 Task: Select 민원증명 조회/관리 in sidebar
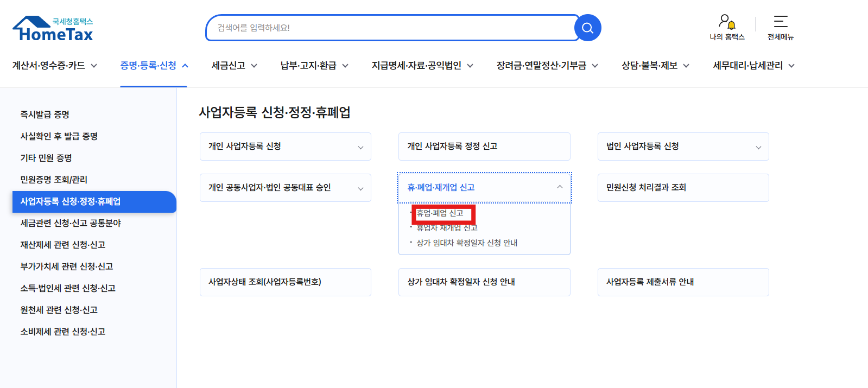[x=54, y=180]
